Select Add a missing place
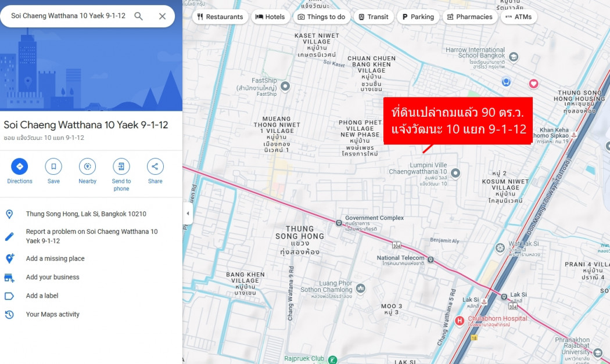The width and height of the screenshot is (610, 364). (55, 258)
